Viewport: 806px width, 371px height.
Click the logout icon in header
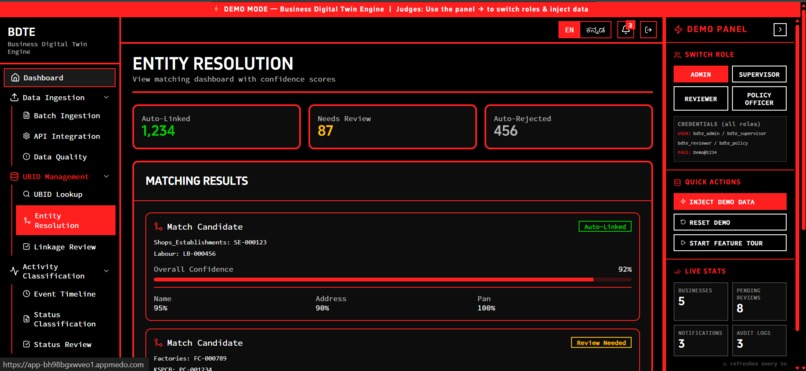pos(649,30)
